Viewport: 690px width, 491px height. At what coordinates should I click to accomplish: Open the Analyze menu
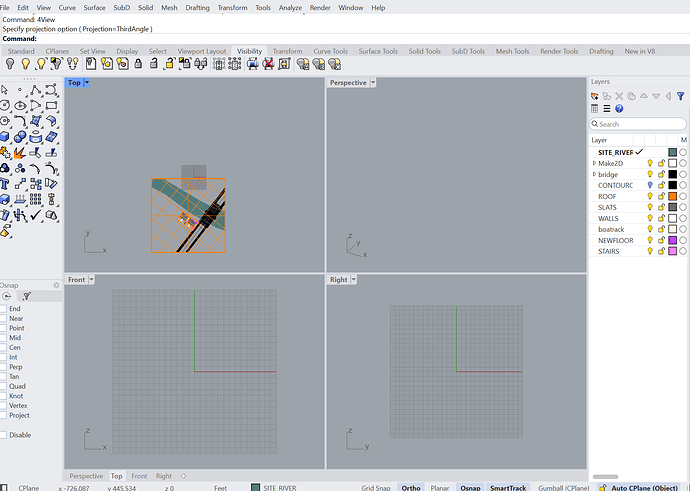[x=290, y=7]
